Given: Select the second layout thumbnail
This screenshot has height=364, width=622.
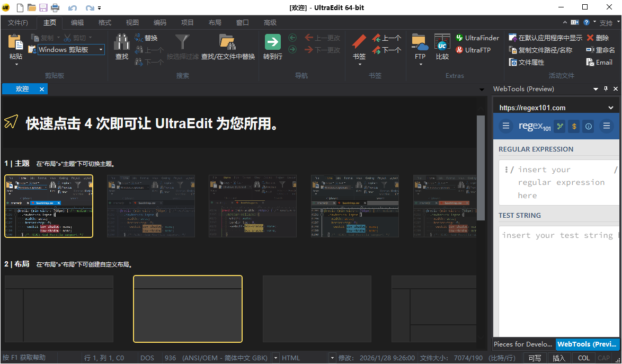Looking at the screenshot, I should pos(188,308).
